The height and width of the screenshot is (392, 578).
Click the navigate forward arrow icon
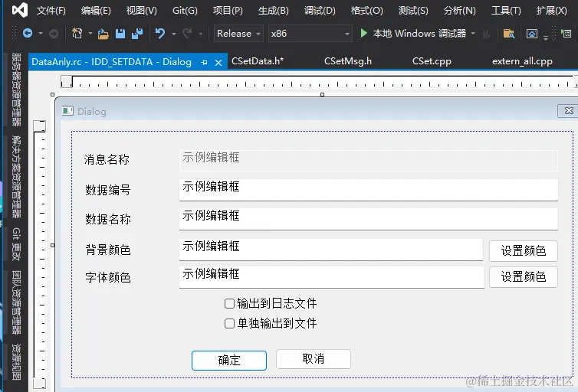(x=54, y=34)
